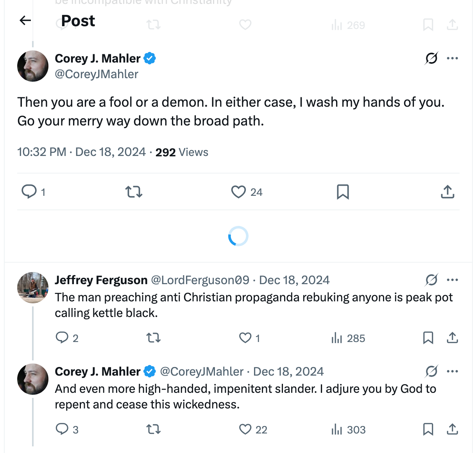Open Jeffrey Ferguson's profile name link
Viewport: 476px width, 453px height.
[x=101, y=280]
